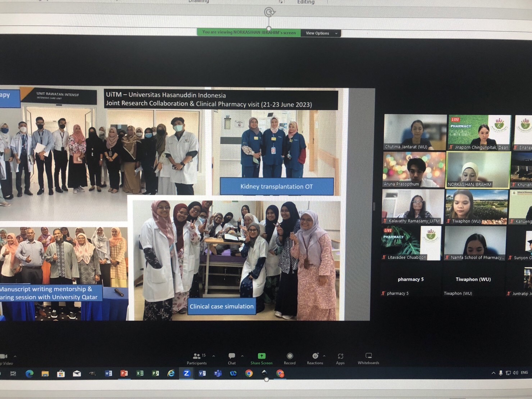Open Zoom Apps
This screenshot has width=532, height=399.
340,356
